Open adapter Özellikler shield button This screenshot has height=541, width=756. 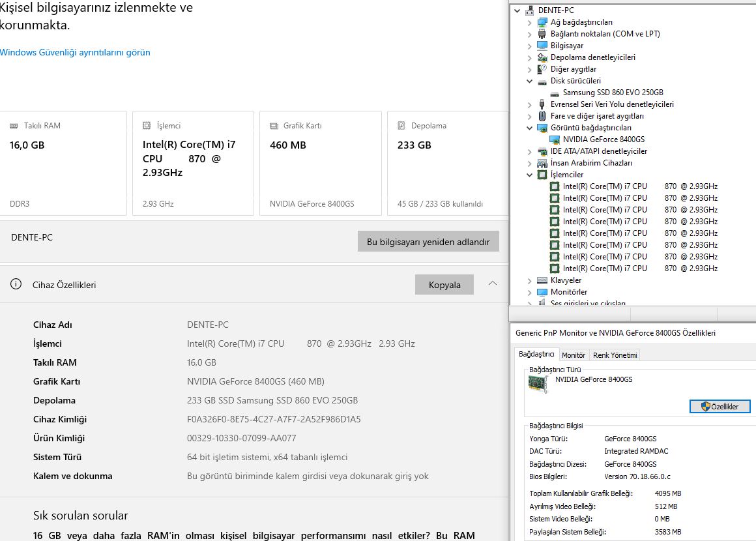720,406
